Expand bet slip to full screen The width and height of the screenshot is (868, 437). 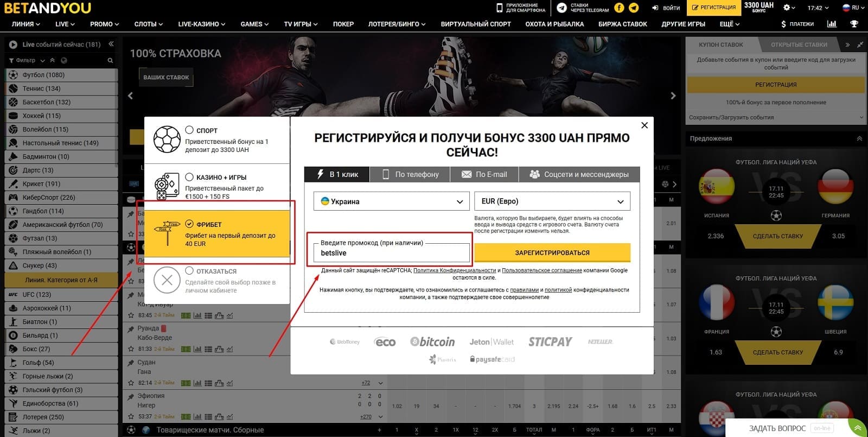coord(860,45)
